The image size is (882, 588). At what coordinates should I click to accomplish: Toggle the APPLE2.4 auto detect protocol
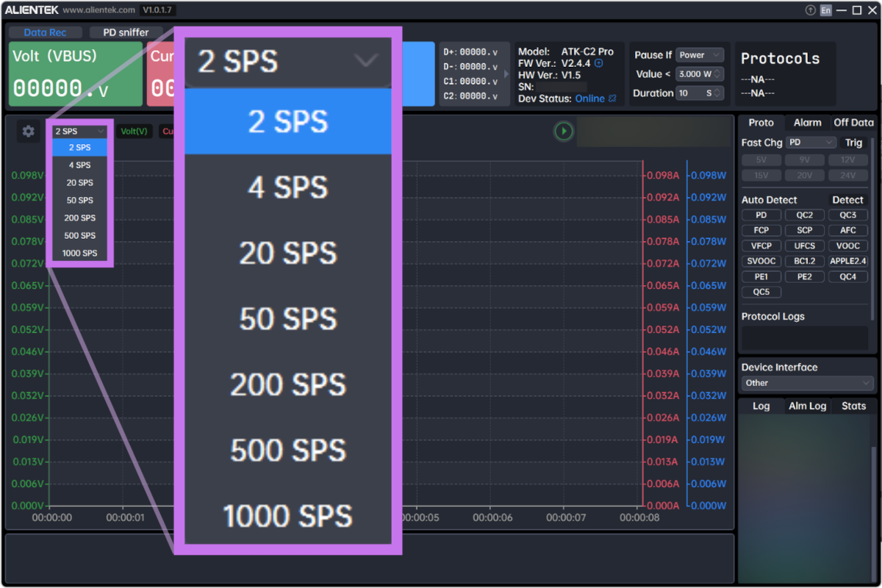(x=848, y=262)
